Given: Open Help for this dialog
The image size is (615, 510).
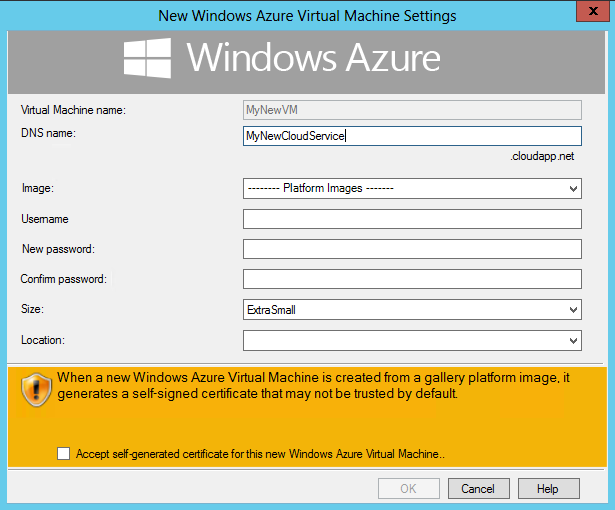Looking at the screenshot, I should [547, 489].
